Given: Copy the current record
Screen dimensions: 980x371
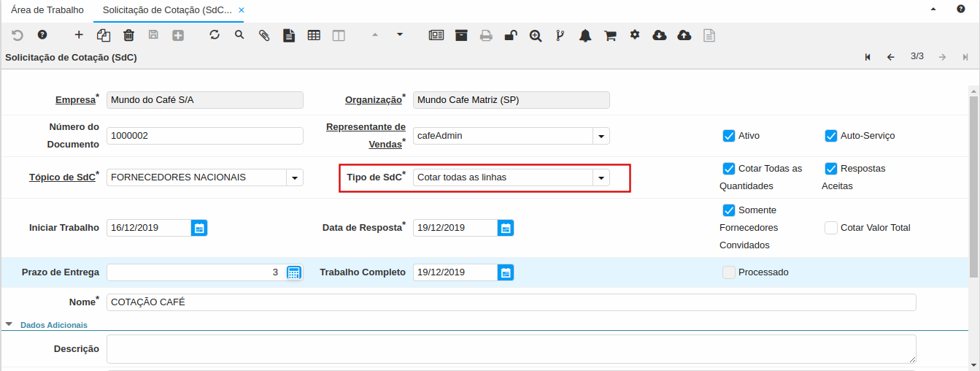Looking at the screenshot, I should [x=104, y=35].
